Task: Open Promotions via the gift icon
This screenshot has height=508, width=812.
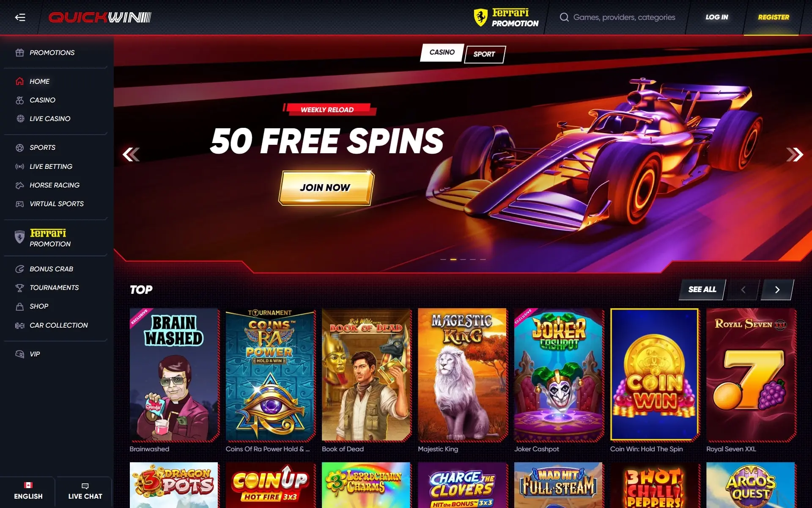Action: (19, 52)
